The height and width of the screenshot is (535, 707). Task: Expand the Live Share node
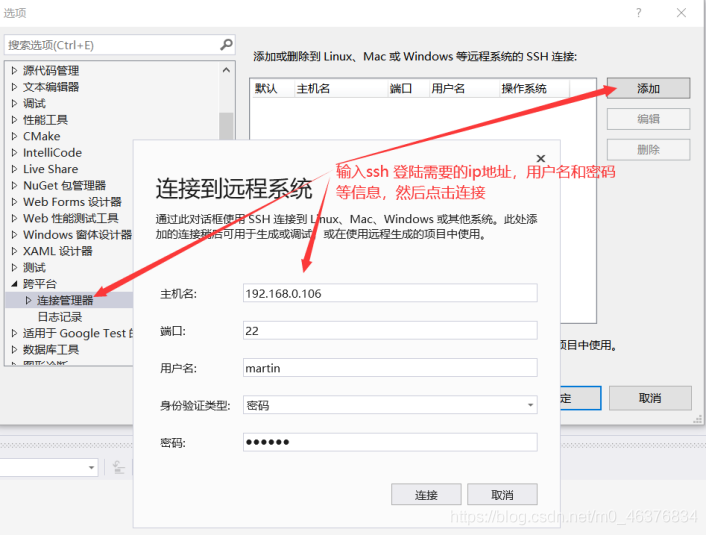tap(14, 169)
